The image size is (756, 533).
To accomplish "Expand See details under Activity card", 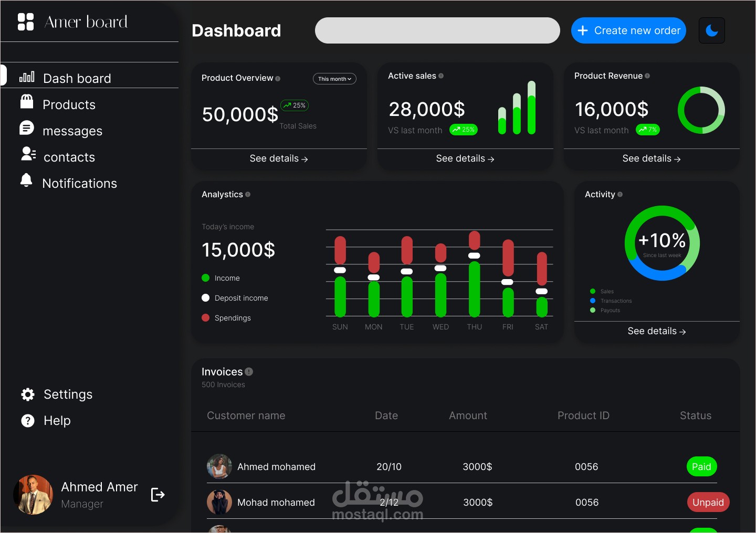I will tap(657, 331).
